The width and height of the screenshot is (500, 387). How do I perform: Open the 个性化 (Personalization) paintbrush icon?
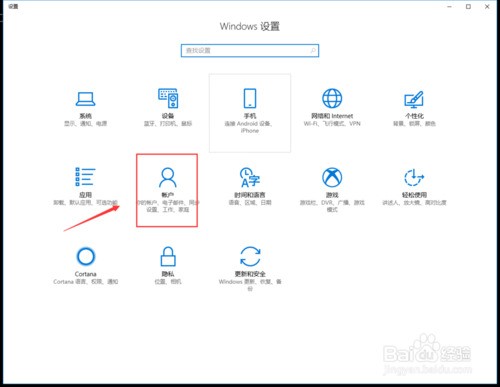click(x=414, y=99)
